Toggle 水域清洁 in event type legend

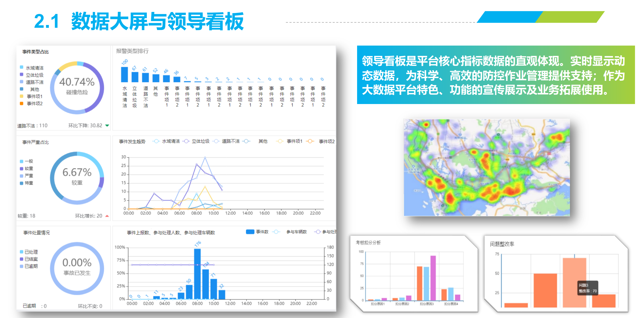coord(34,68)
